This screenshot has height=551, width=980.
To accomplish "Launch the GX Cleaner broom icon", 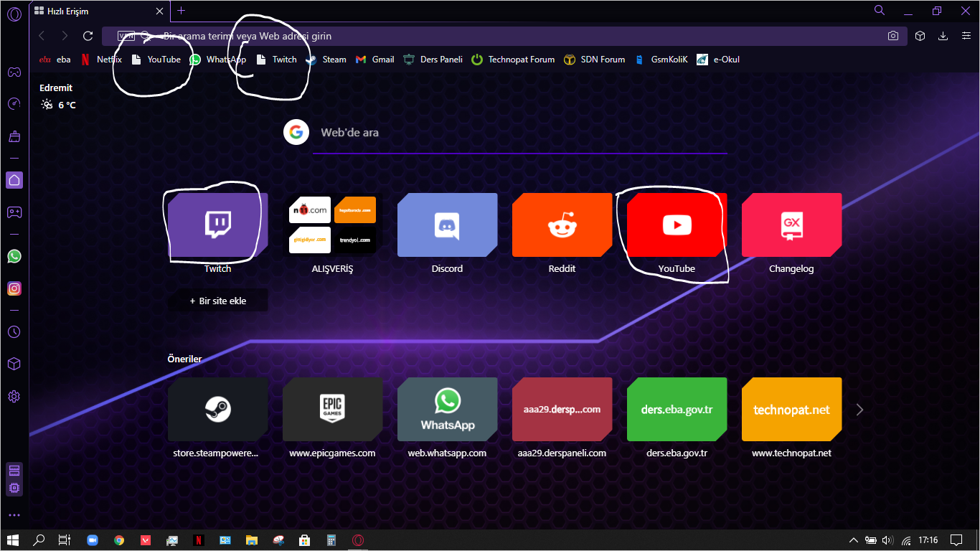I will pyautogui.click(x=14, y=136).
